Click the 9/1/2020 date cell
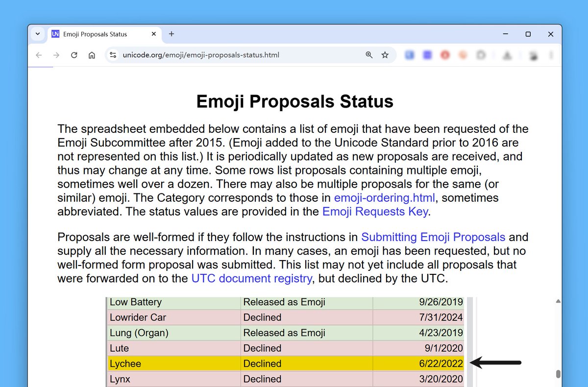The height and width of the screenshot is (387, 588). coord(418,348)
